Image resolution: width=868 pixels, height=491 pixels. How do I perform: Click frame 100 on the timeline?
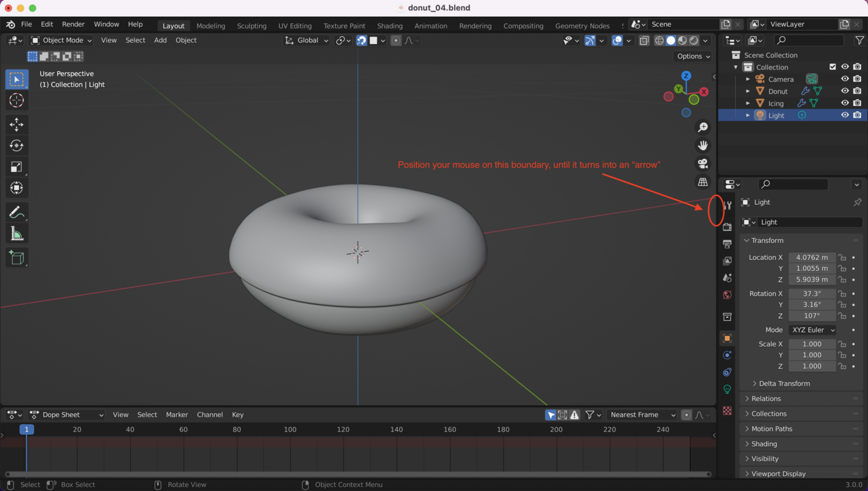click(290, 429)
